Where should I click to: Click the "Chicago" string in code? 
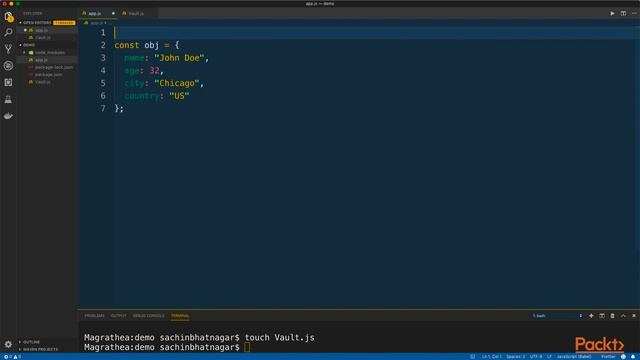coord(177,83)
